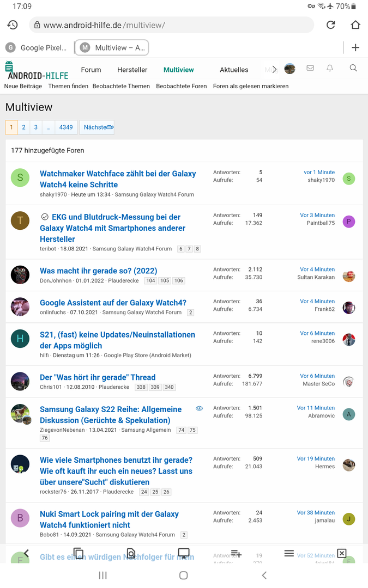Click the Android-Hilfe logo
The image size is (368, 588).
pos(37,71)
